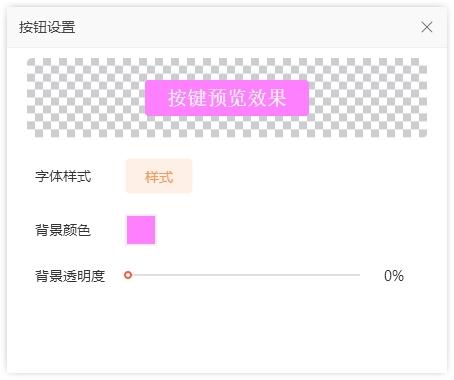Click the blank space right of 样式 button
This screenshot has width=454, height=380.
310,176
